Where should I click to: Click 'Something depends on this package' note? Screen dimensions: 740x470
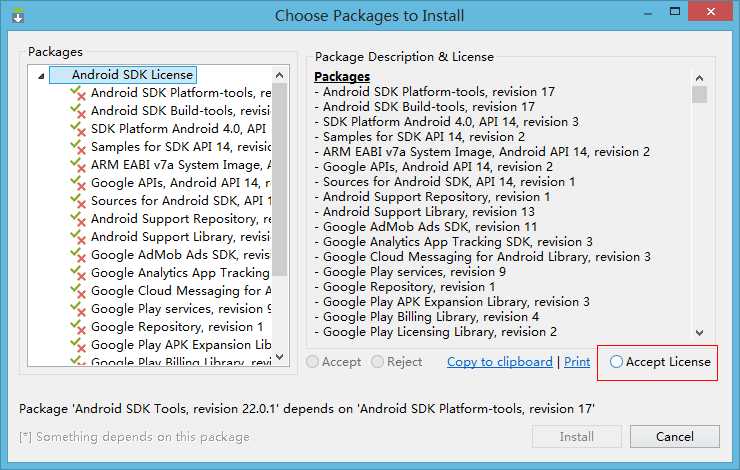pos(135,437)
